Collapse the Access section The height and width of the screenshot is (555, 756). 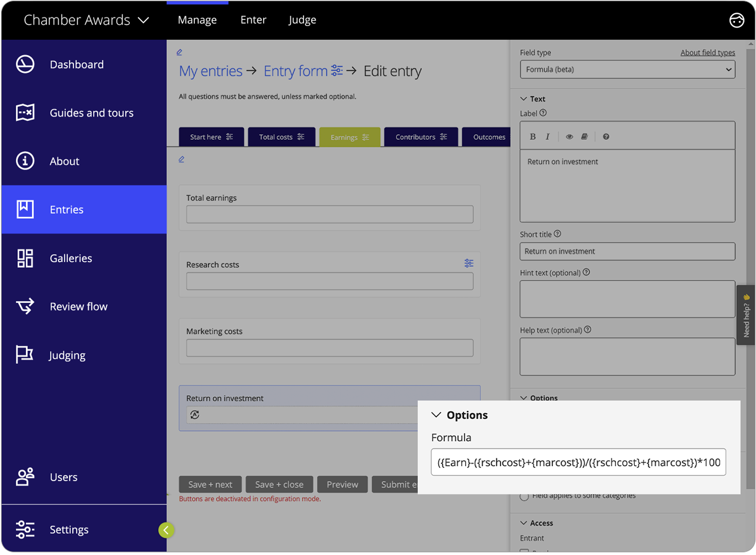tap(523, 523)
